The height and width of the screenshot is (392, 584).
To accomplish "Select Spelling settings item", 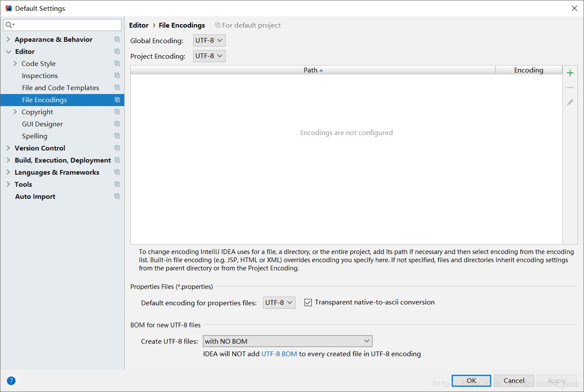I will pyautogui.click(x=62, y=136).
